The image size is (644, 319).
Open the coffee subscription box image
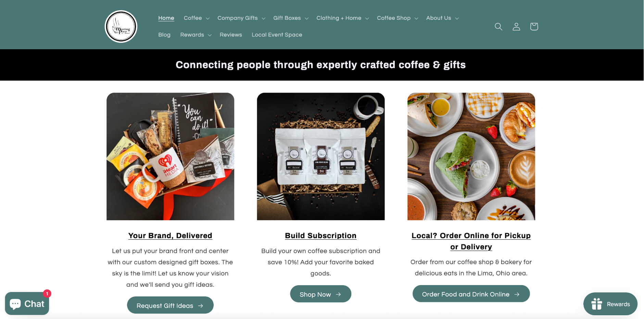(321, 157)
